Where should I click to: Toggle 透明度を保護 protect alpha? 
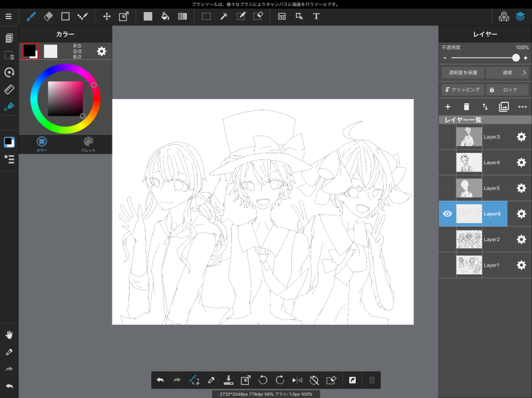[463, 72]
